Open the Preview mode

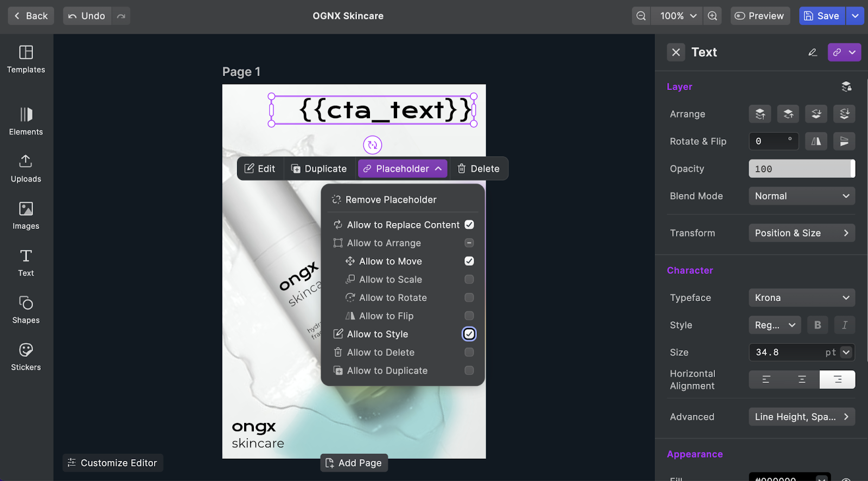pyautogui.click(x=759, y=16)
